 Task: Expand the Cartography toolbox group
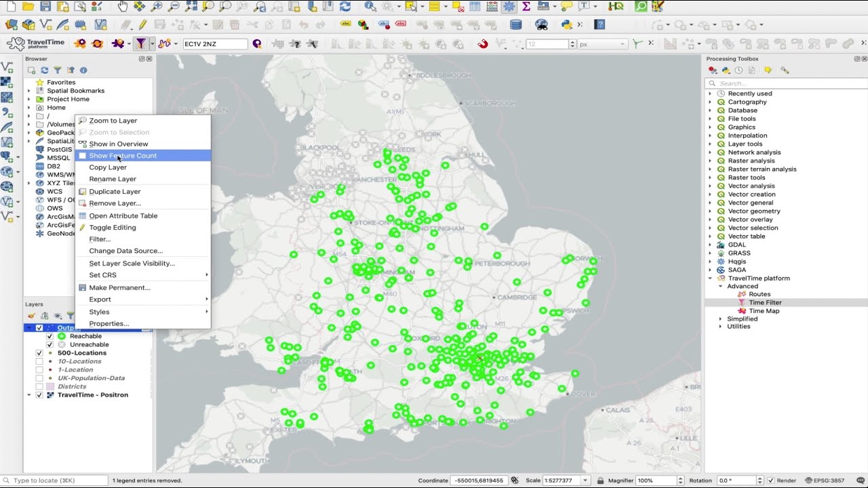(710, 102)
